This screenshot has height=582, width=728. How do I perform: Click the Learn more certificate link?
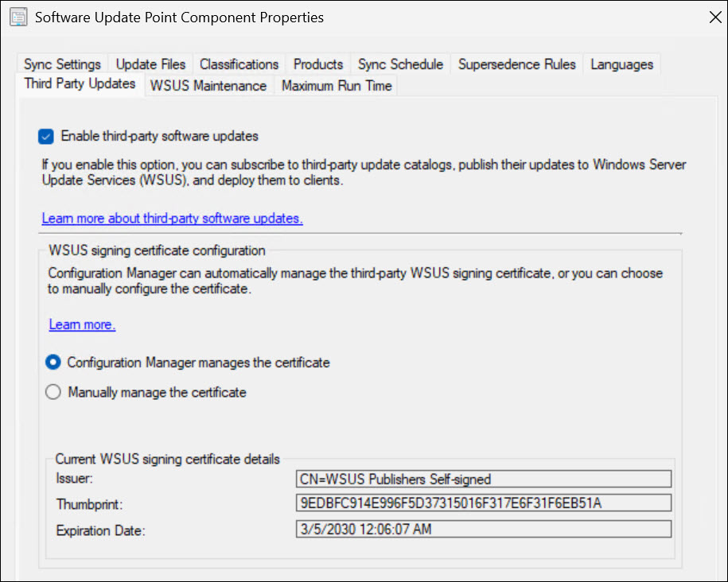tap(82, 324)
